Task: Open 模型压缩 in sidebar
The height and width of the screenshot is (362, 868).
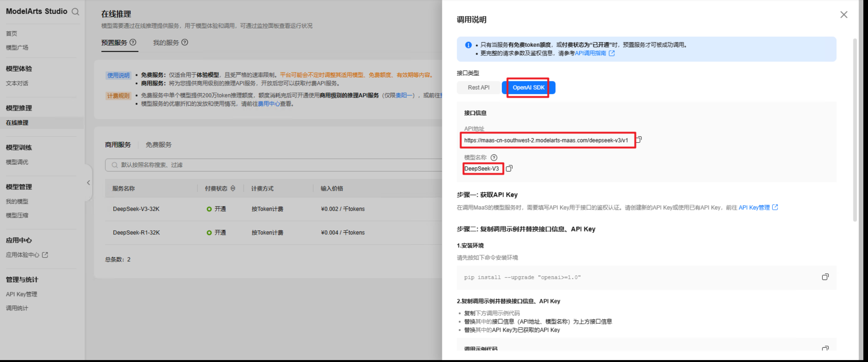Action: (x=17, y=215)
